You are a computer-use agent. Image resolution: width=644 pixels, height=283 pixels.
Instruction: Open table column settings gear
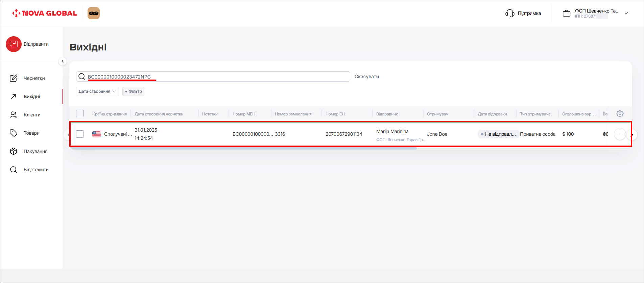pyautogui.click(x=620, y=114)
